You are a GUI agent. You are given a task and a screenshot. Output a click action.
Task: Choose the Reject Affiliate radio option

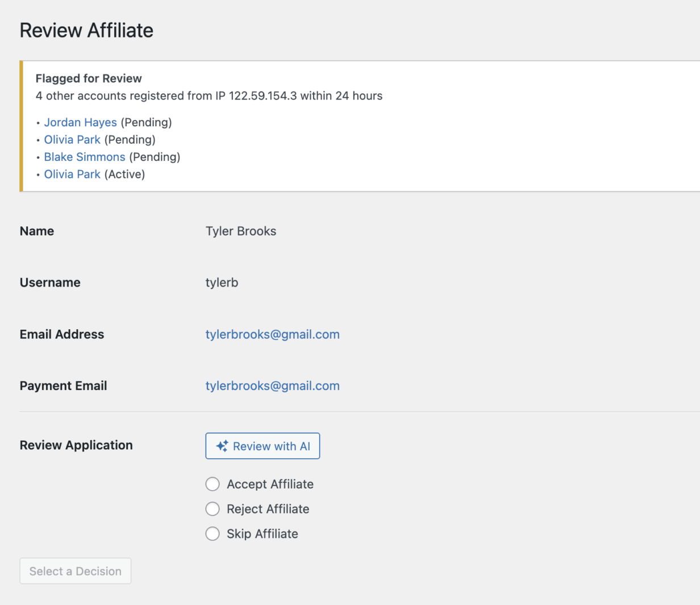[213, 509]
